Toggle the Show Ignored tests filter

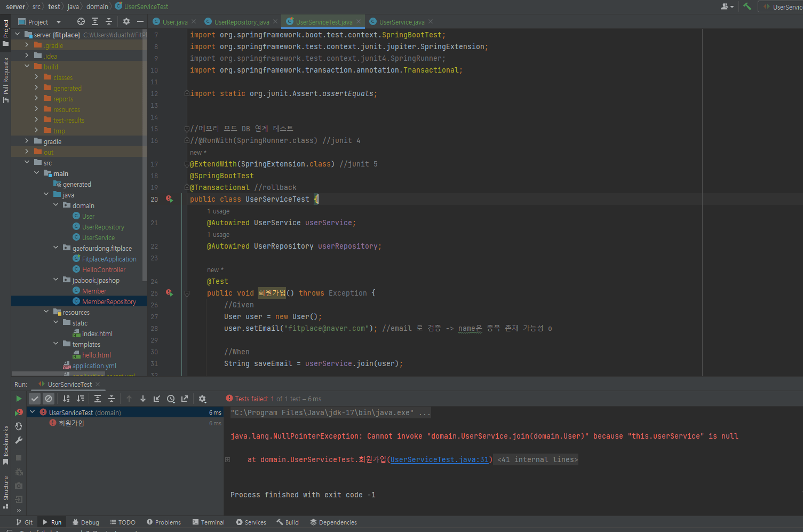49,399
